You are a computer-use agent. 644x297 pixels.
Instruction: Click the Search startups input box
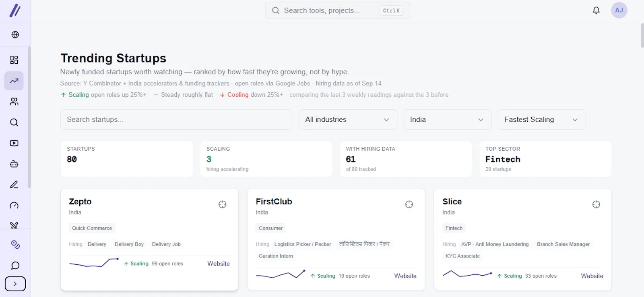coord(176,120)
